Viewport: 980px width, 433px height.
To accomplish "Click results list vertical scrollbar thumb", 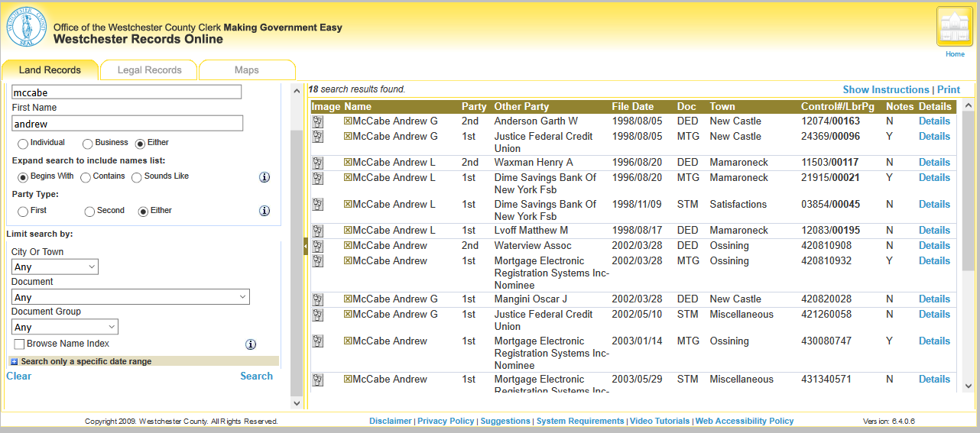I will pos(969,190).
